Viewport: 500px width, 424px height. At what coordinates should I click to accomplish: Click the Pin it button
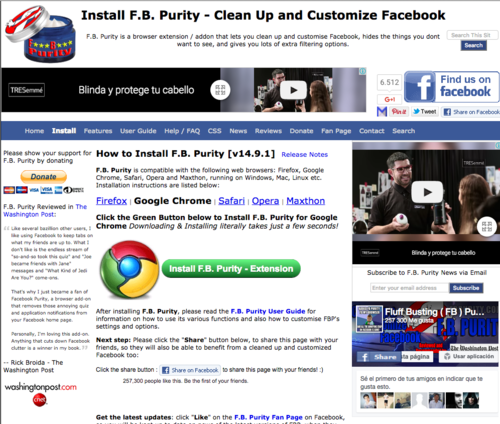399,112
